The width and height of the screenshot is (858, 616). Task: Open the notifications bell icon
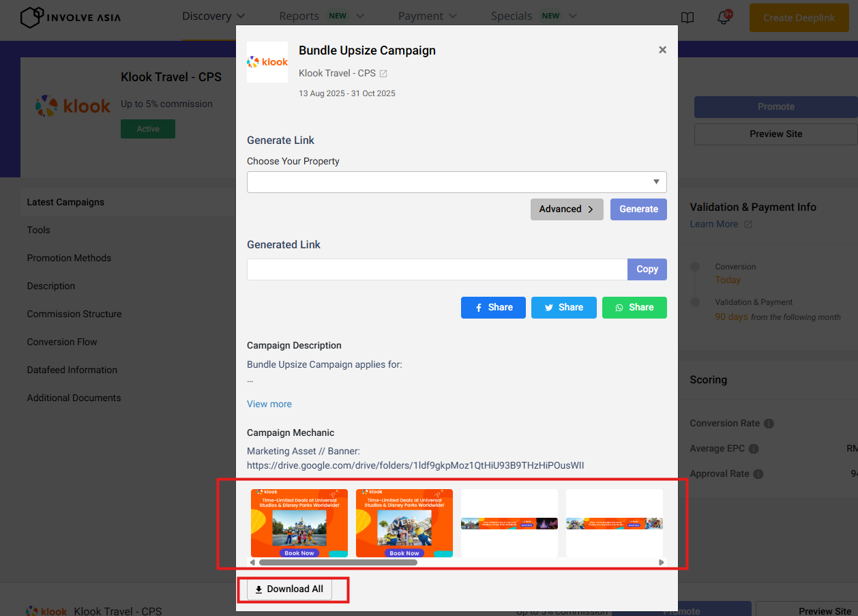[x=724, y=18]
